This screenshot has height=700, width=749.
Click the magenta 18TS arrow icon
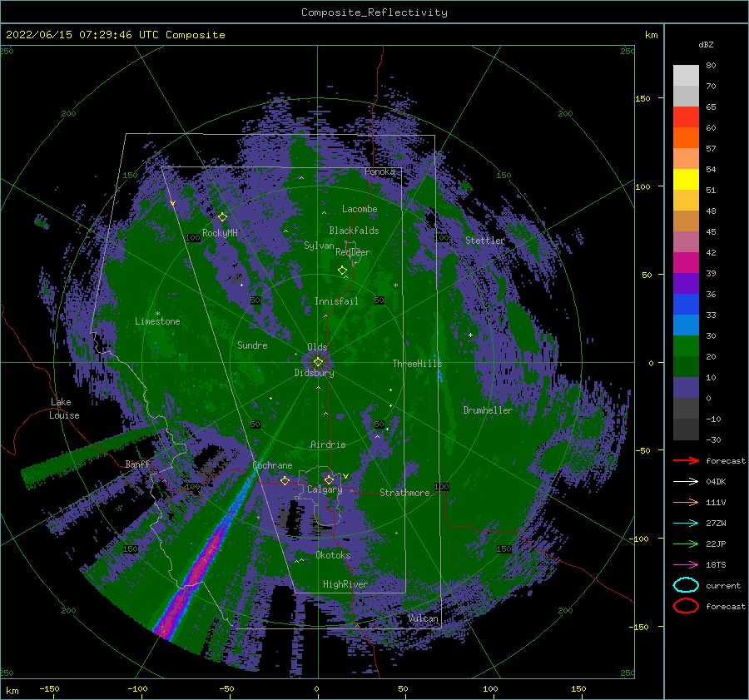686,565
